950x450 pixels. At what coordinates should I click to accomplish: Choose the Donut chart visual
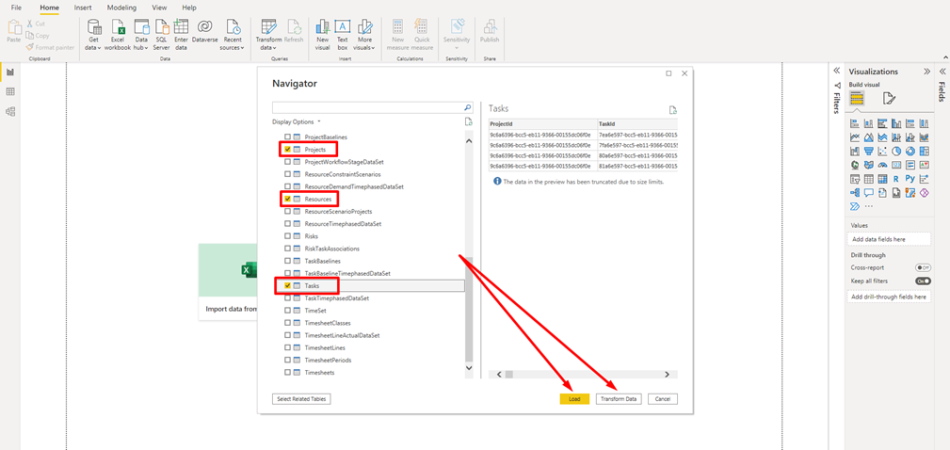tap(910, 151)
